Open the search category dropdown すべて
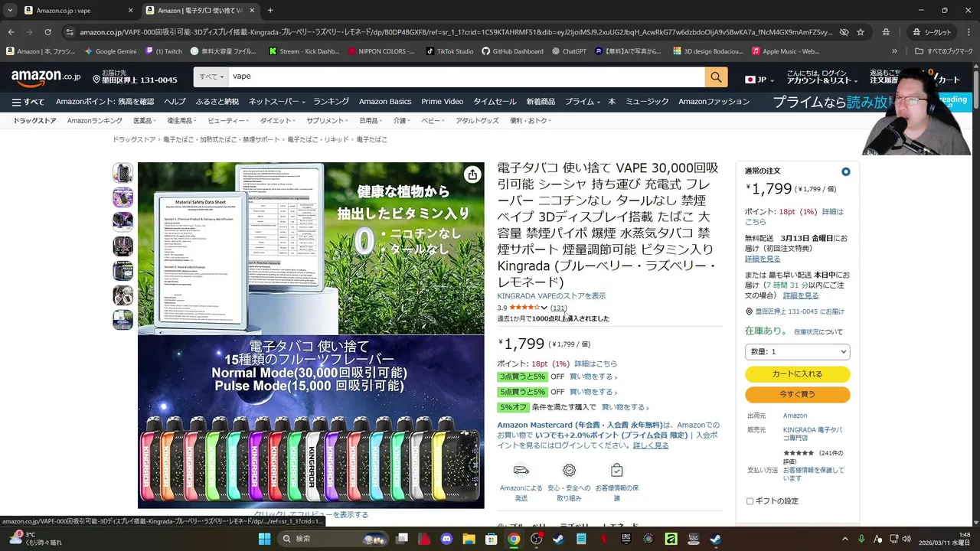980x551 pixels. [x=211, y=77]
